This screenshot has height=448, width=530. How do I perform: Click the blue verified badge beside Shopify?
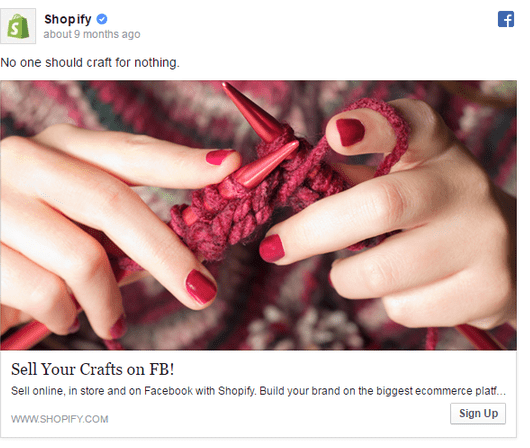point(102,19)
